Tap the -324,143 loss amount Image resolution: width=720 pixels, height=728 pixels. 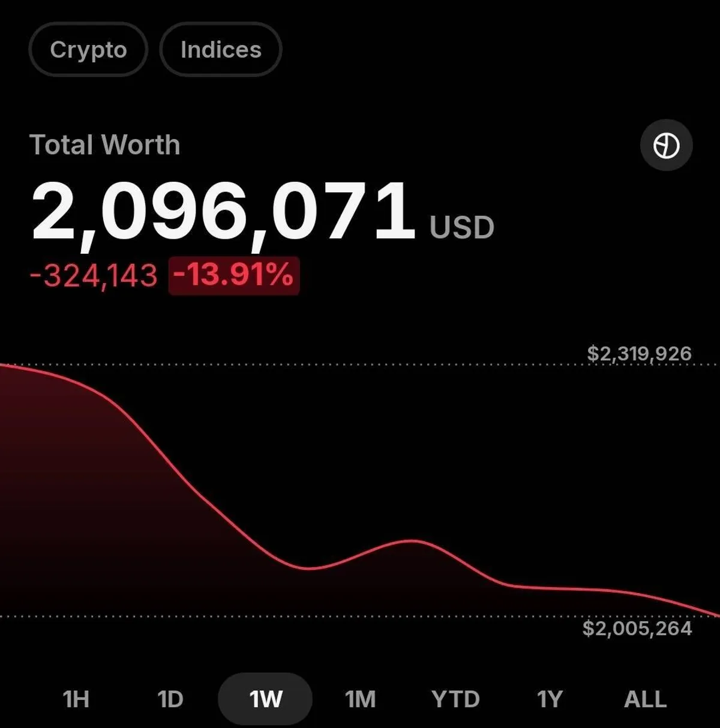pyautogui.click(x=94, y=276)
